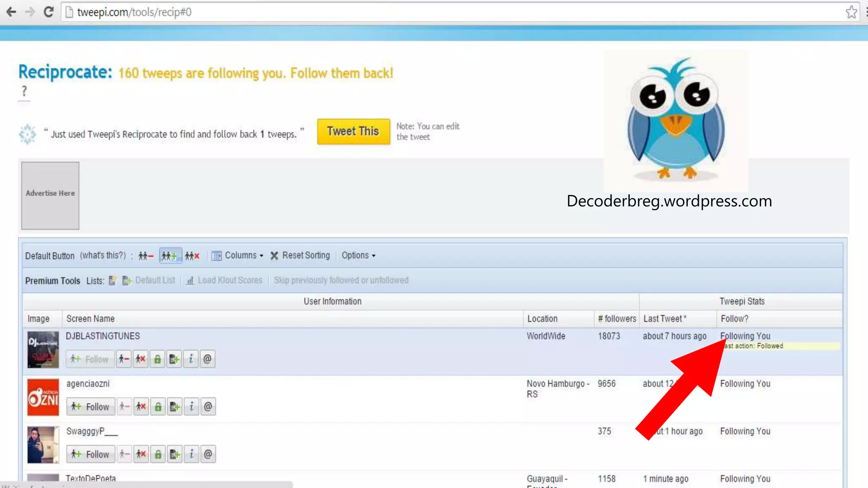Open the info icon for DJBLASTINGTUNES
This screenshot has height=488, width=868.
[191, 359]
